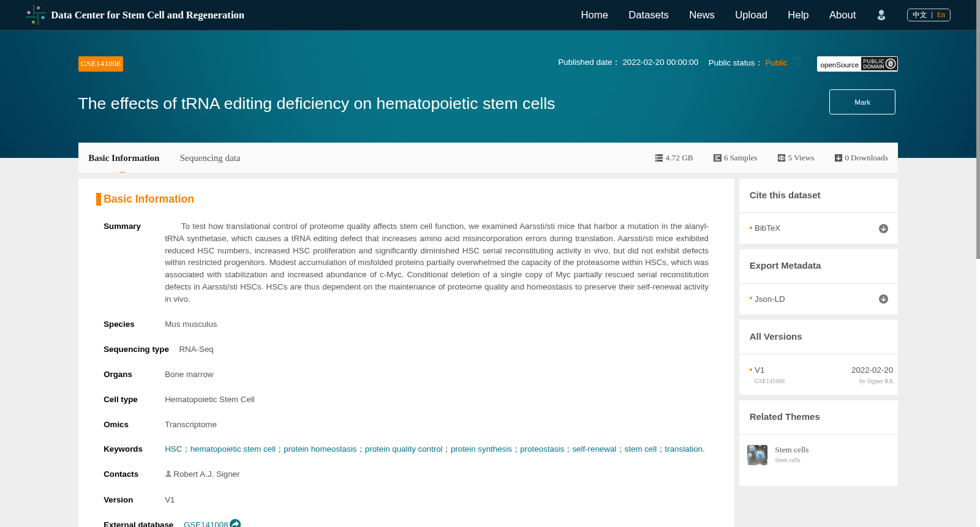Click the Mark button
Image resolution: width=980 pixels, height=527 pixels.
point(862,102)
